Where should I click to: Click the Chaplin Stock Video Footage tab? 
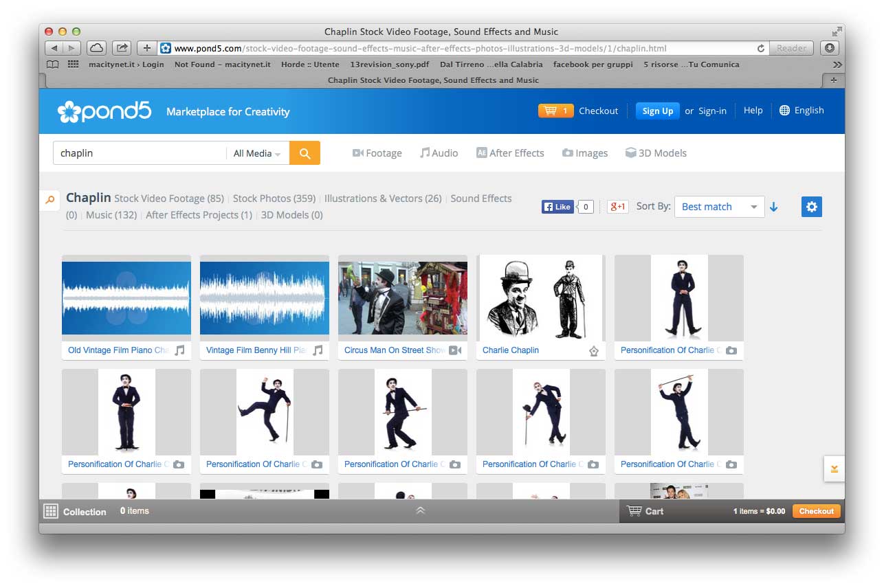(433, 80)
